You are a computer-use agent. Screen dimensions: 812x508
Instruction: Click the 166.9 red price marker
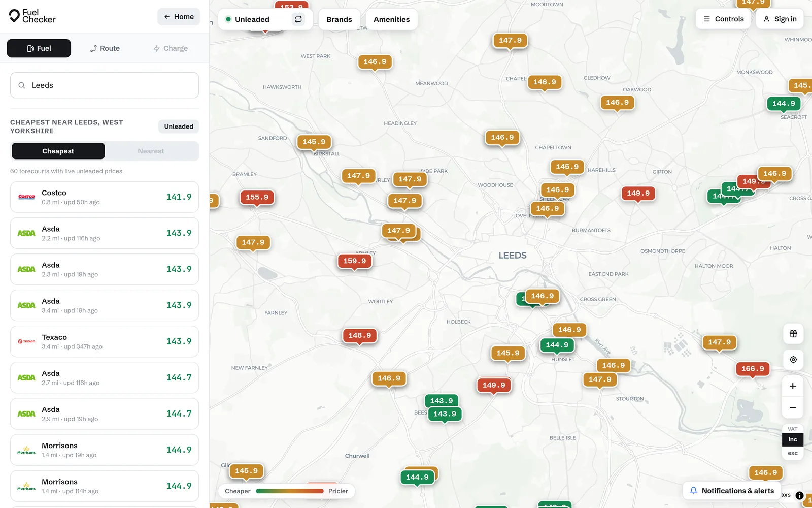753,369
